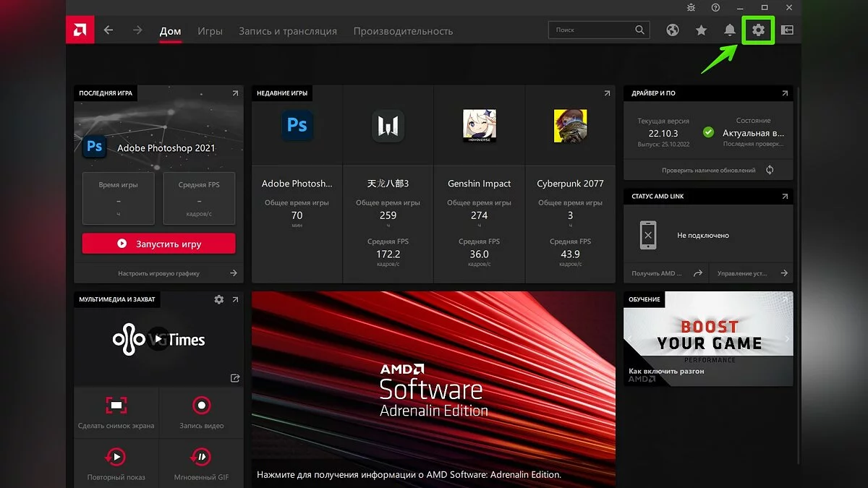Expand the Драйвер и ПО panel
Viewport: 868px width, 488px height.
(785, 93)
